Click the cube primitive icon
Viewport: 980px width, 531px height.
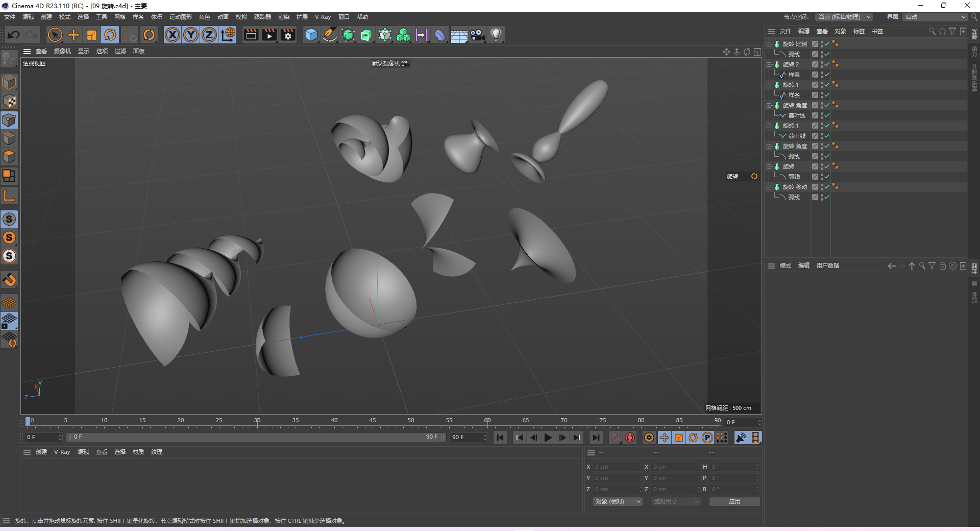tap(311, 35)
